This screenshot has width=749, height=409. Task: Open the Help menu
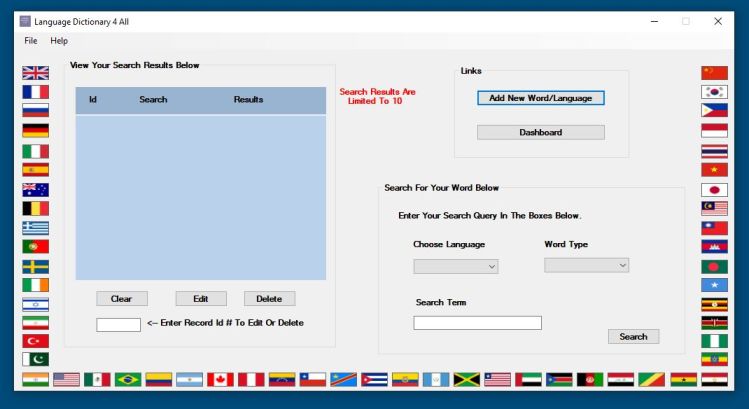click(59, 41)
